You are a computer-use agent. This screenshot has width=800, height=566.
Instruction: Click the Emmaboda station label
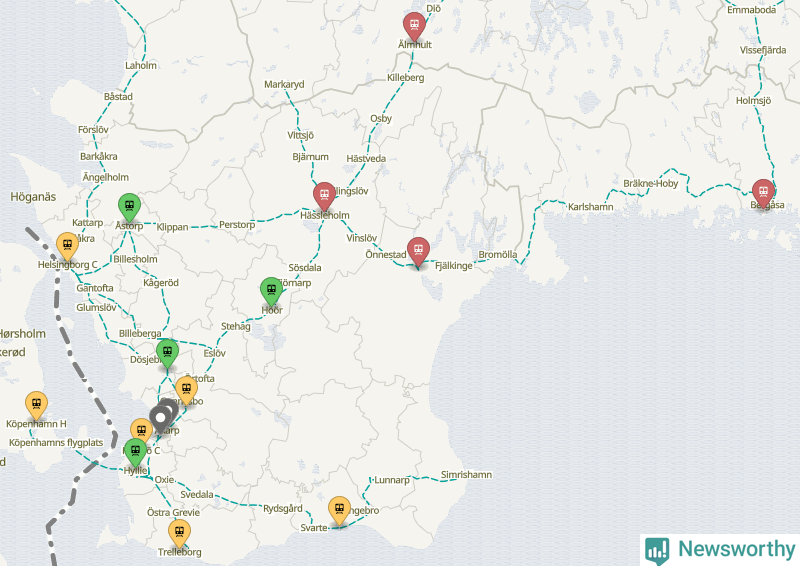[x=751, y=10]
